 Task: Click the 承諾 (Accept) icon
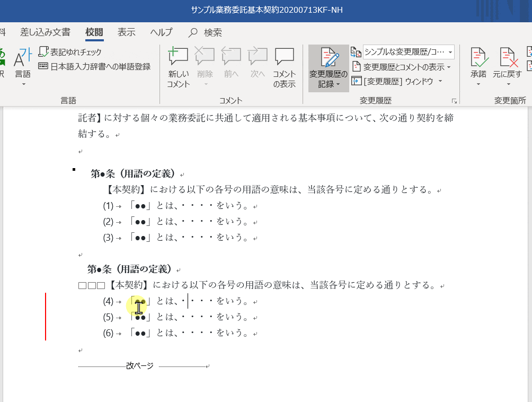coord(478,57)
